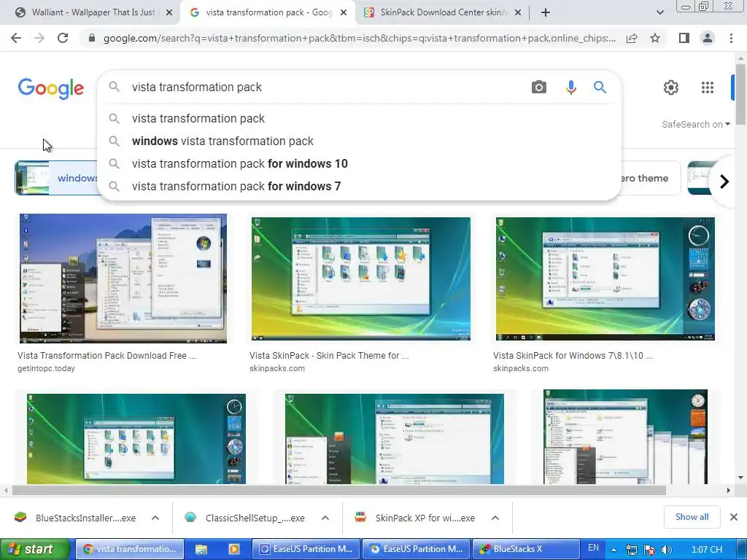Open the SafeSearch on dropdown

point(695,124)
